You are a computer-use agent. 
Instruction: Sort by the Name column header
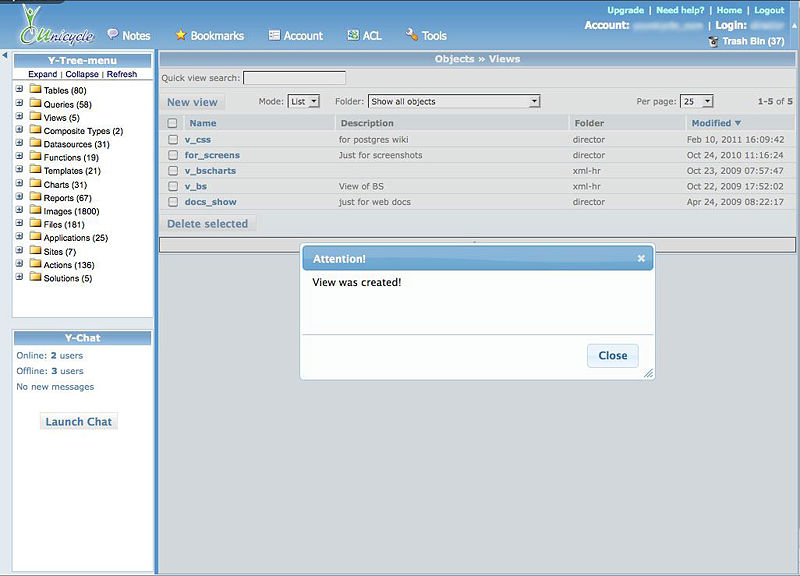203,123
